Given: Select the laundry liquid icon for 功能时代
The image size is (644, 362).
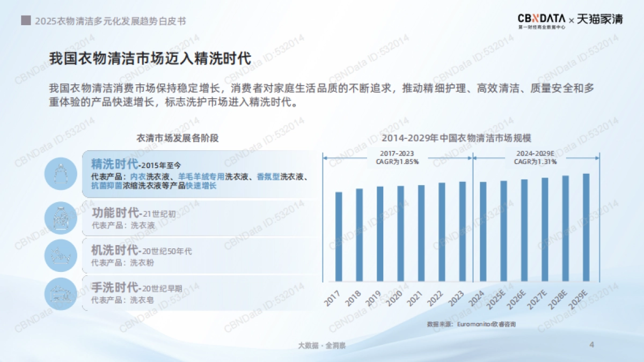Looking at the screenshot, I should pos(60,216).
